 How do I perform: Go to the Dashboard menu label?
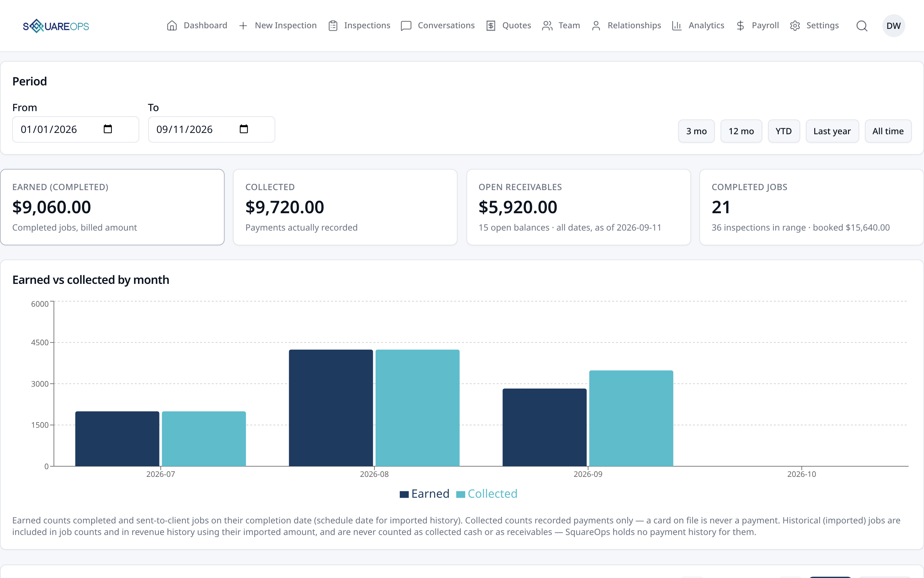click(x=205, y=25)
